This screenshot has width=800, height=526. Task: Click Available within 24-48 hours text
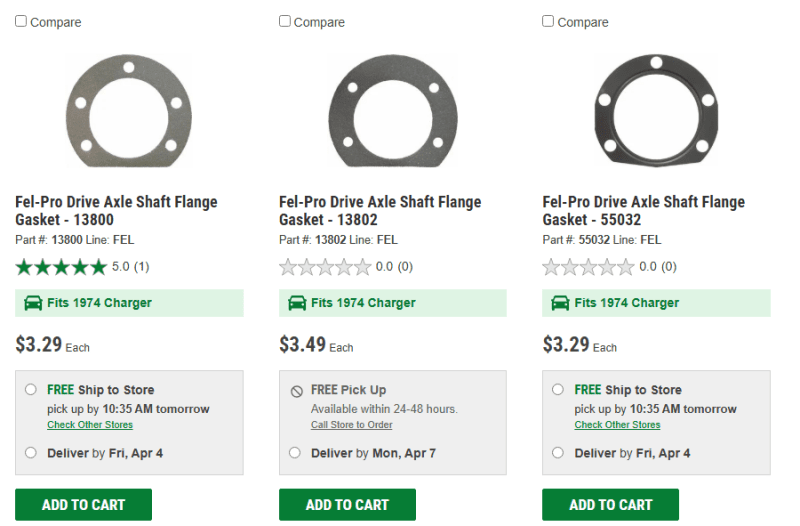[384, 409]
